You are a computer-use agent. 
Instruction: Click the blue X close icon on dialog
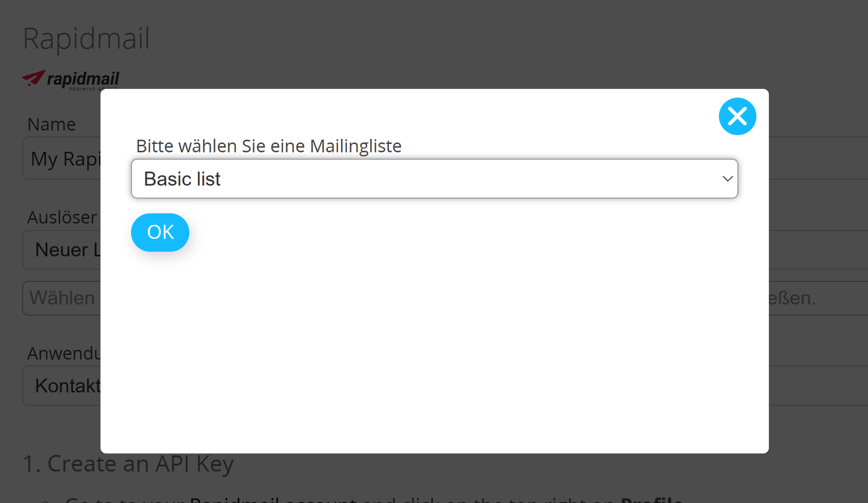[737, 116]
